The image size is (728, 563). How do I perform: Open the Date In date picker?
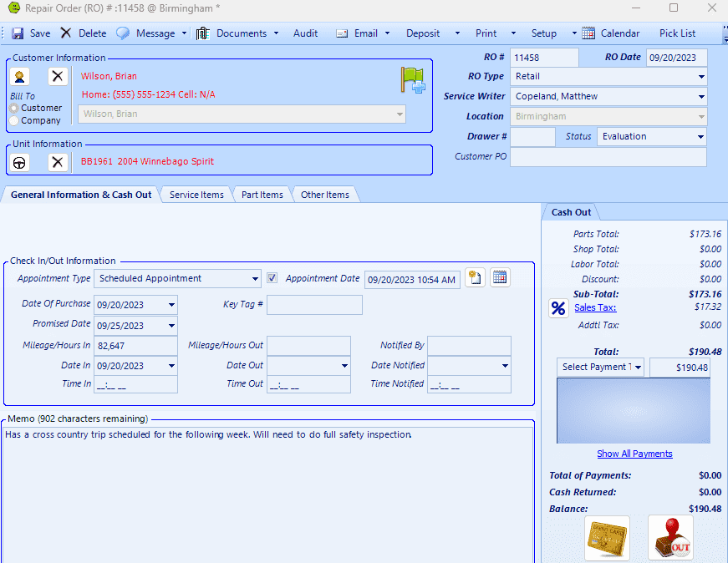[x=171, y=366]
